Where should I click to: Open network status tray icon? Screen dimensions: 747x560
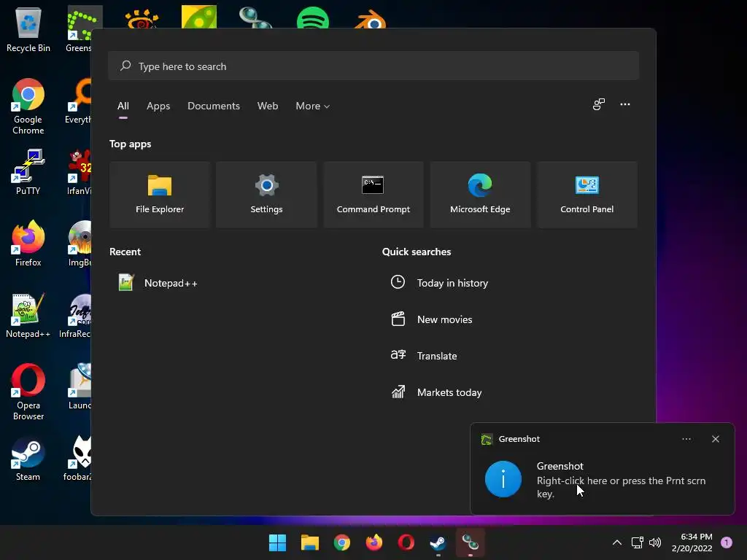tap(637, 542)
